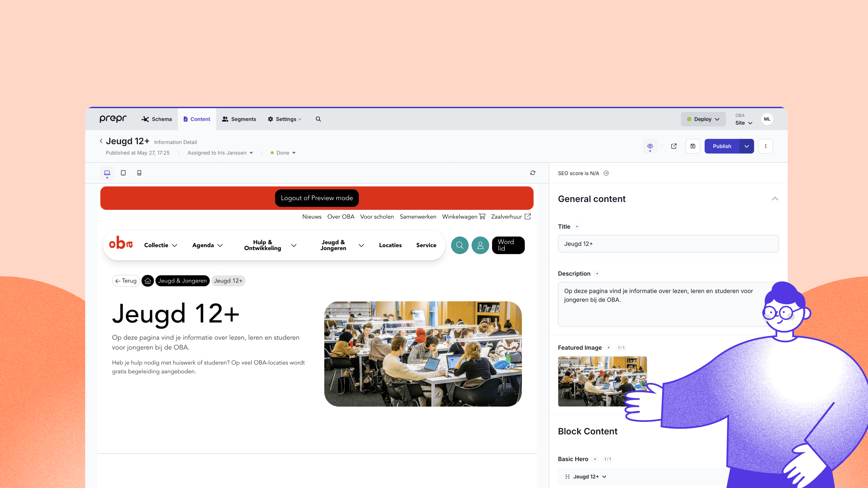Refresh the preview pane

(533, 173)
